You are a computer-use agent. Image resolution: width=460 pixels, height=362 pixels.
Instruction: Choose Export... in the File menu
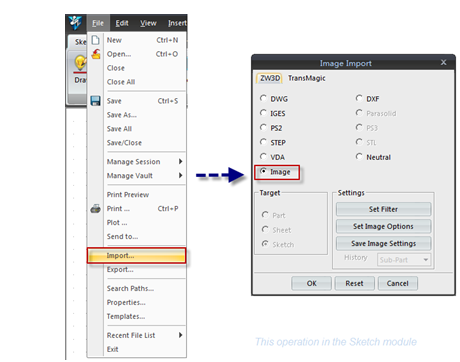137,270
